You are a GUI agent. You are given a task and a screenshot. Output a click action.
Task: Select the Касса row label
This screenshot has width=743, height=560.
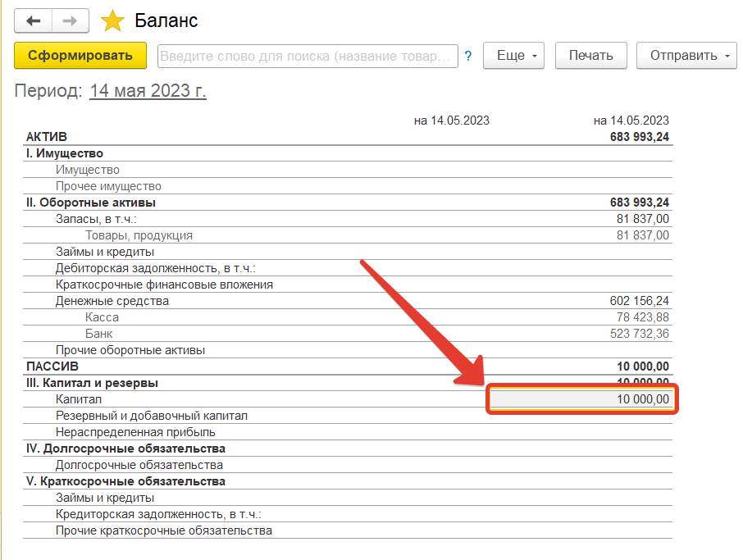pos(102,317)
